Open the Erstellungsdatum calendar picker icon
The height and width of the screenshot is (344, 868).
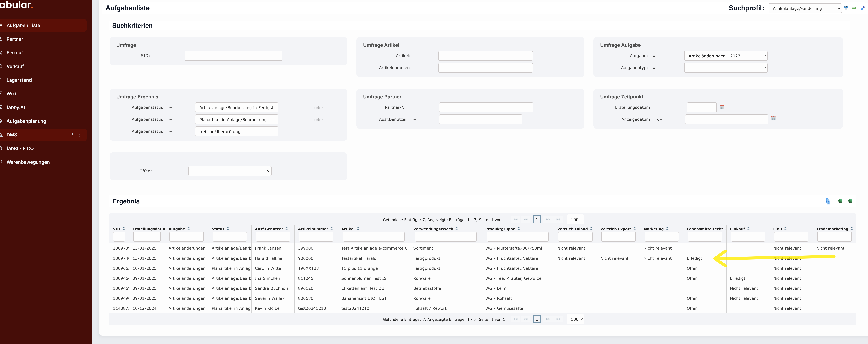[x=722, y=107]
